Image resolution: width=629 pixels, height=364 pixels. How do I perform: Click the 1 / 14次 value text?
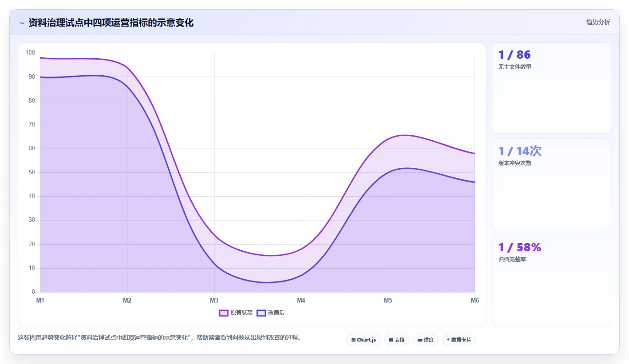(520, 151)
